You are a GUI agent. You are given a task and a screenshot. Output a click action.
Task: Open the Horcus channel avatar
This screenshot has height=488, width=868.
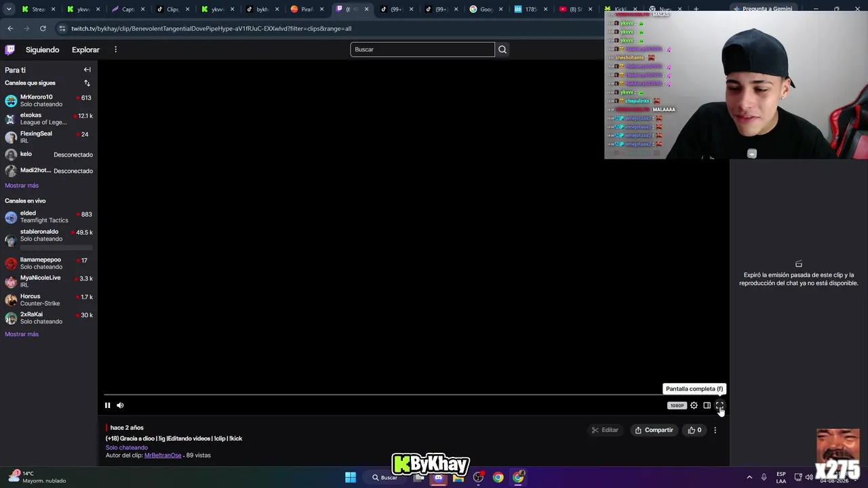(x=11, y=300)
